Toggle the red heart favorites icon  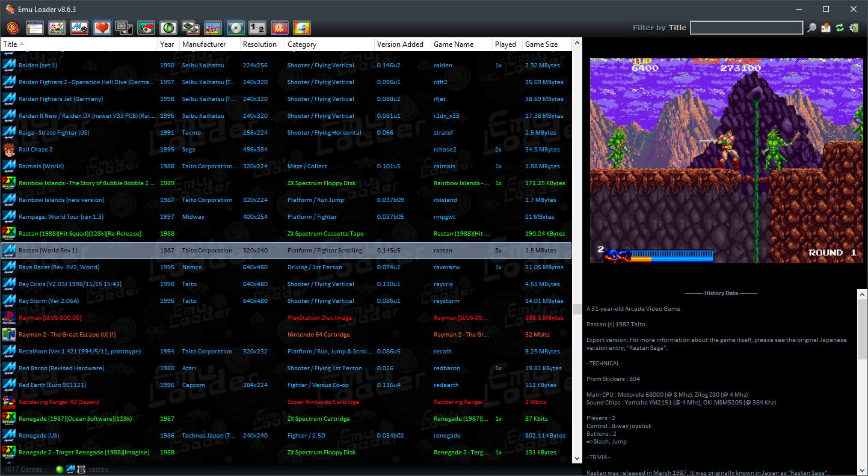102,28
